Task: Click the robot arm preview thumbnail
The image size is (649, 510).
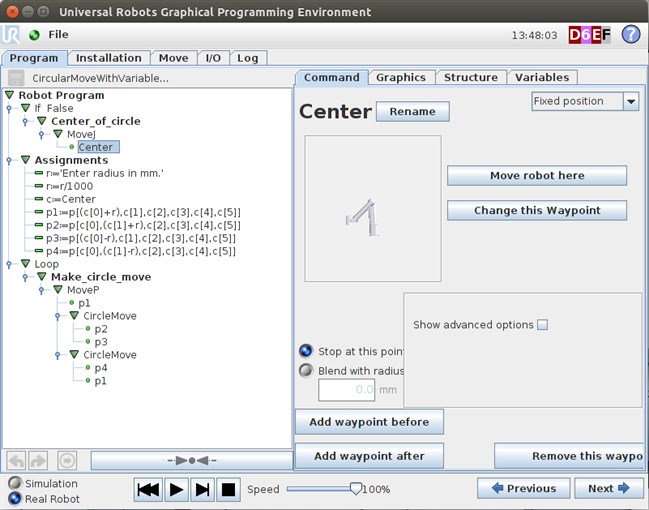Action: pos(373,209)
